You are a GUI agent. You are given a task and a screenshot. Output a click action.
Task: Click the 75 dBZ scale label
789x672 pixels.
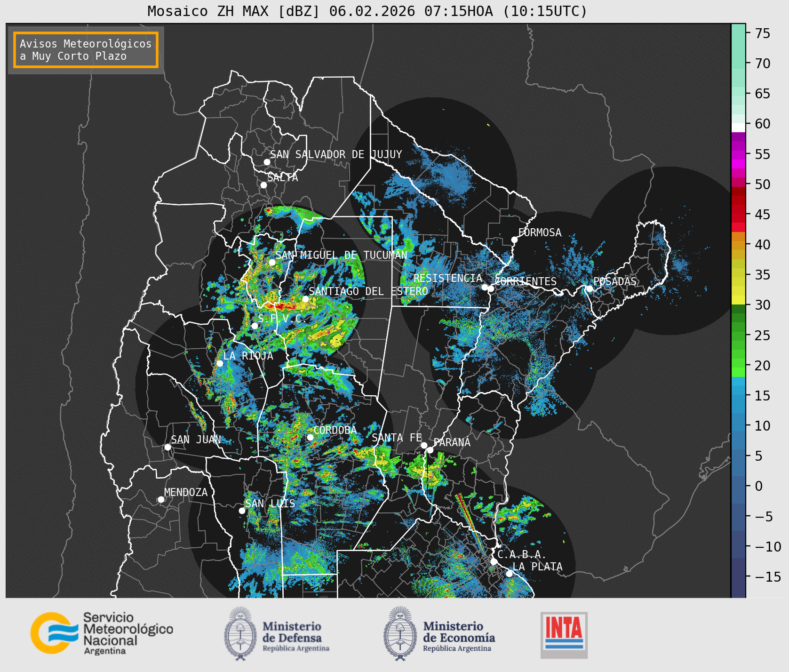763,33
